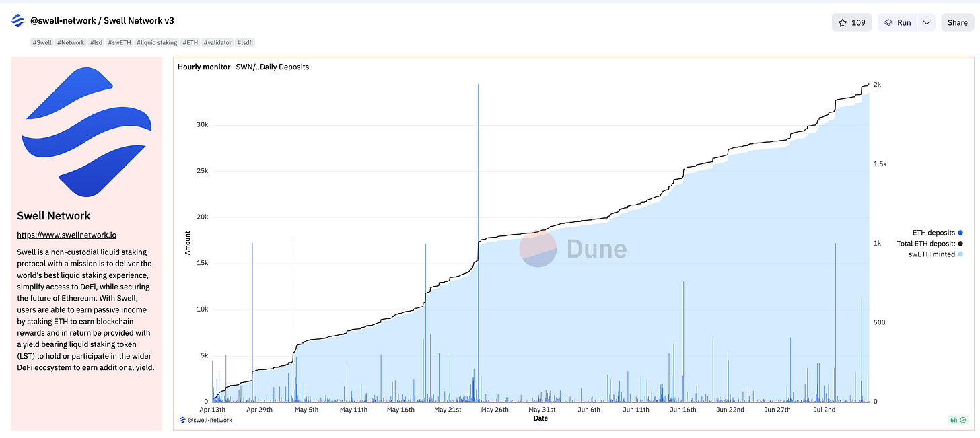The image size is (980, 438).
Task: Click the large Swell Network logo image
Action: (87, 131)
